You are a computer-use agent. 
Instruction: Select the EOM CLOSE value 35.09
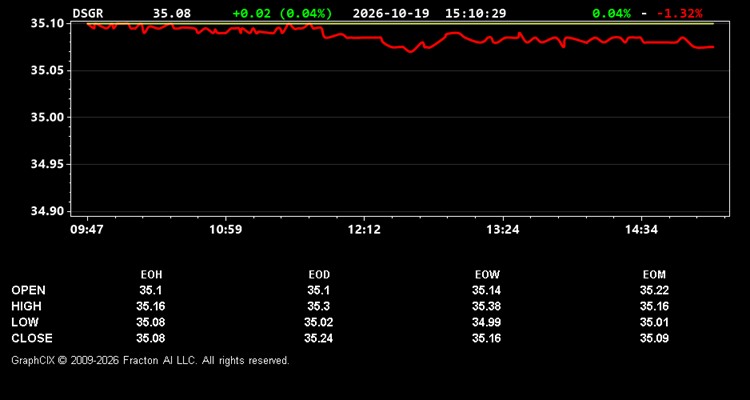click(654, 338)
